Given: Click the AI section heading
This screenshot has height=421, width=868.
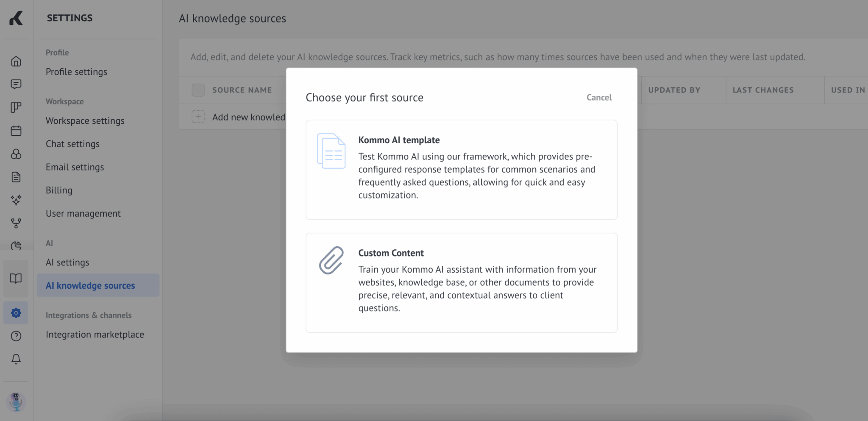Looking at the screenshot, I should pos(49,243).
